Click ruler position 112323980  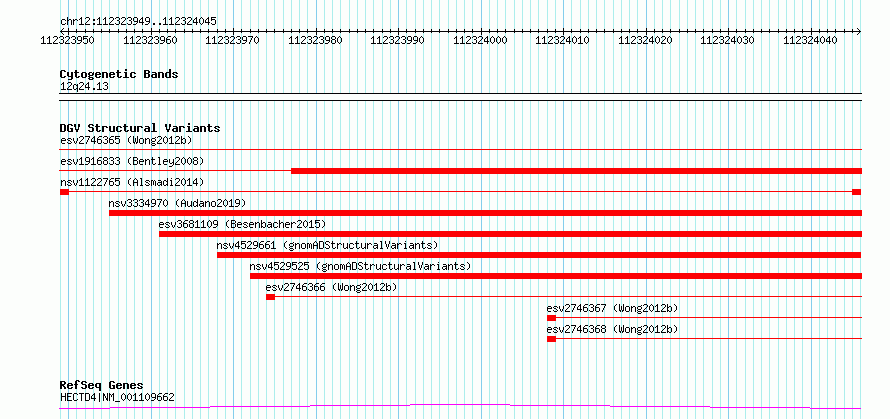tap(316, 40)
